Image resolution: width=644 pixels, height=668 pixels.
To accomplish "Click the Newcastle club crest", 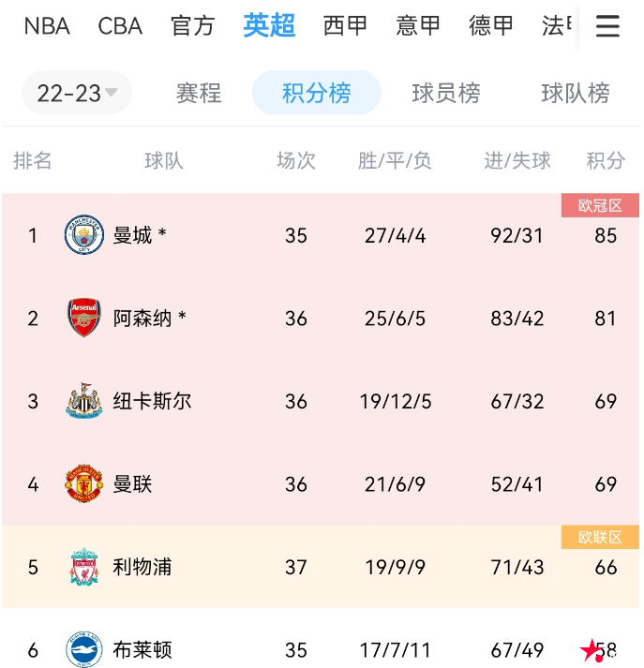I will coord(83,401).
